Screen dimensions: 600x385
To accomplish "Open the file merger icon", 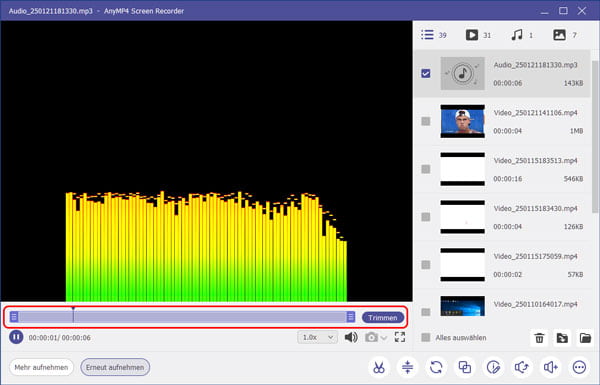I will point(465,367).
